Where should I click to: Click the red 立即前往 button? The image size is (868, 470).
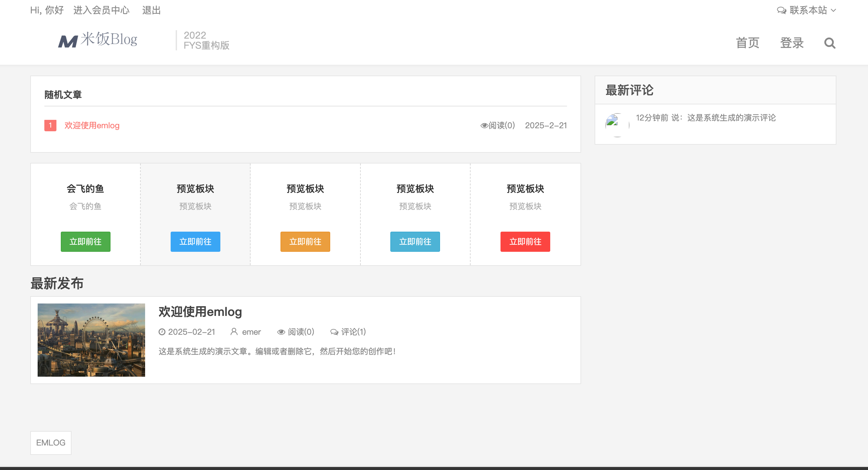(x=525, y=241)
